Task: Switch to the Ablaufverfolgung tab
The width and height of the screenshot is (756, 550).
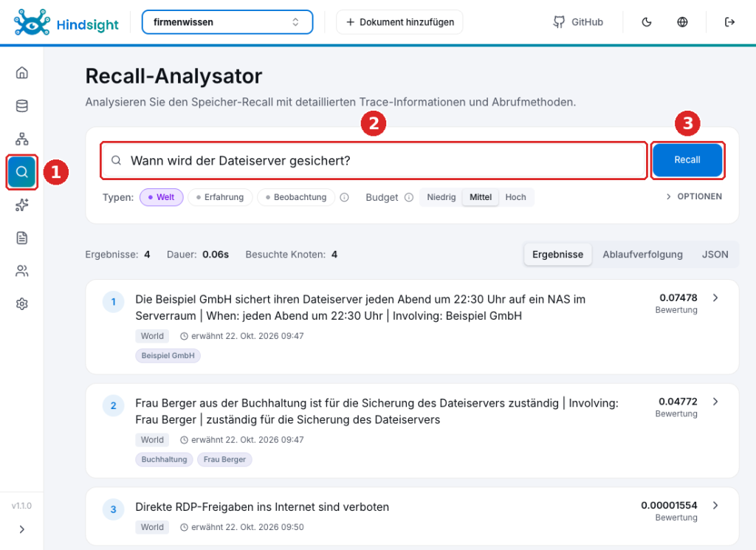Action: point(642,255)
